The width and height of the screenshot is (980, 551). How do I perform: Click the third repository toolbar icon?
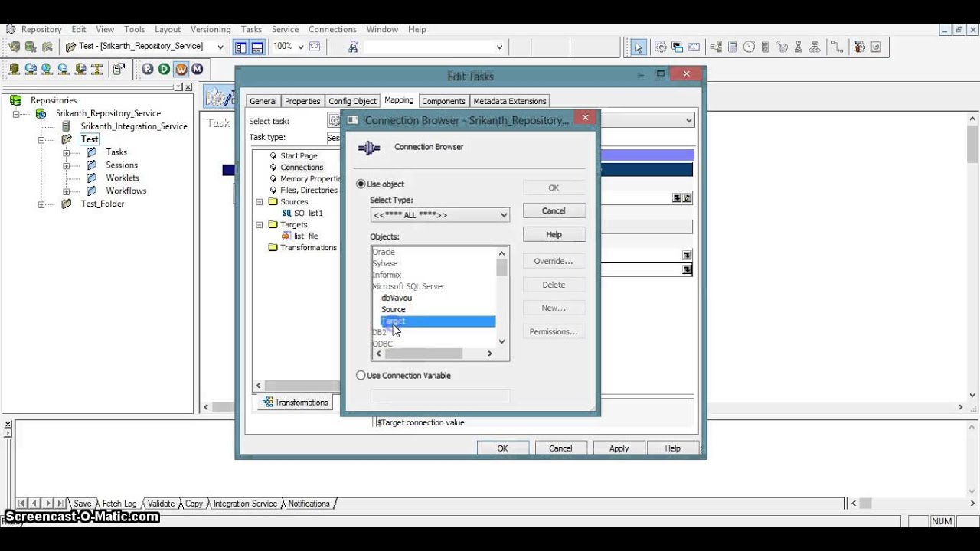coord(47,47)
